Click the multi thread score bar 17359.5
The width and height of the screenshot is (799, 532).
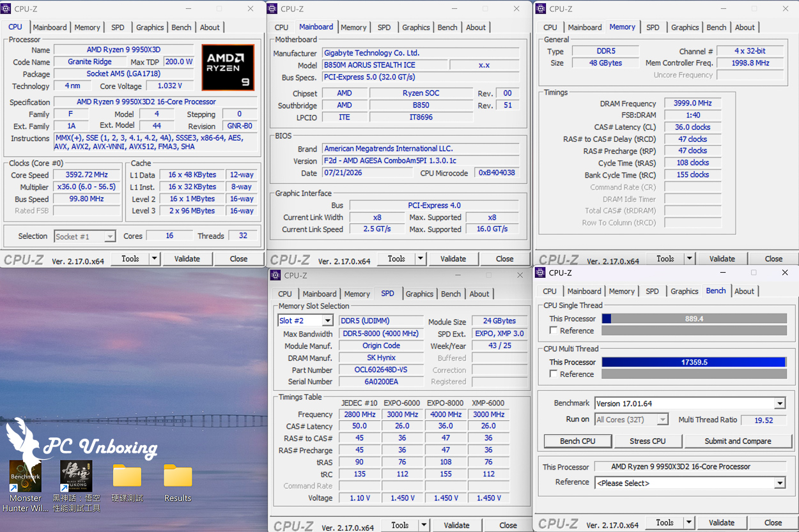point(694,362)
